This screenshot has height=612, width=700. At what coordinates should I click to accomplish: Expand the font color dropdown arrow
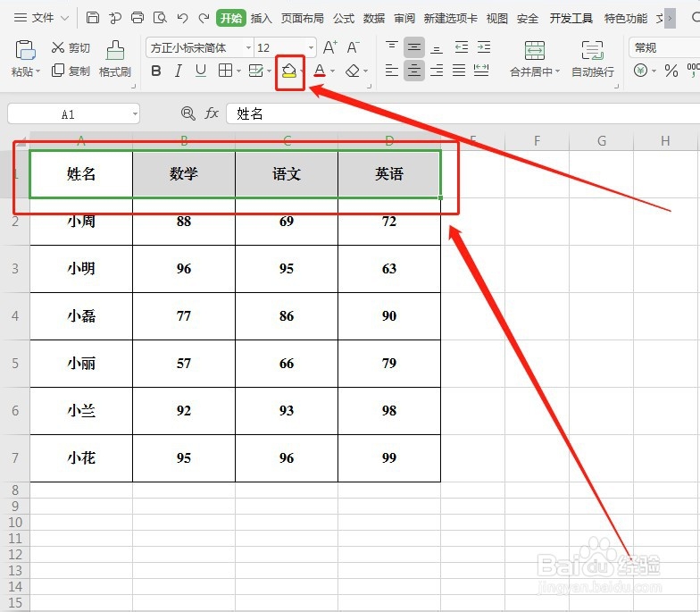[332, 71]
